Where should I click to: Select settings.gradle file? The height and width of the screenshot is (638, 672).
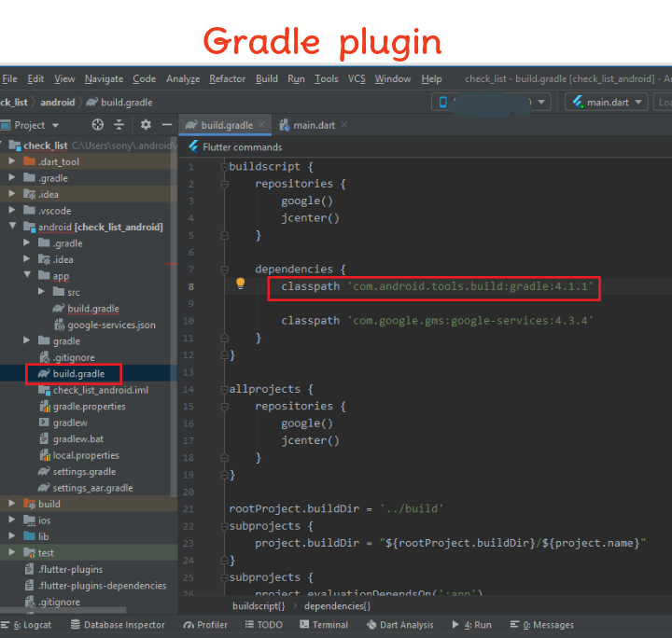(x=84, y=471)
